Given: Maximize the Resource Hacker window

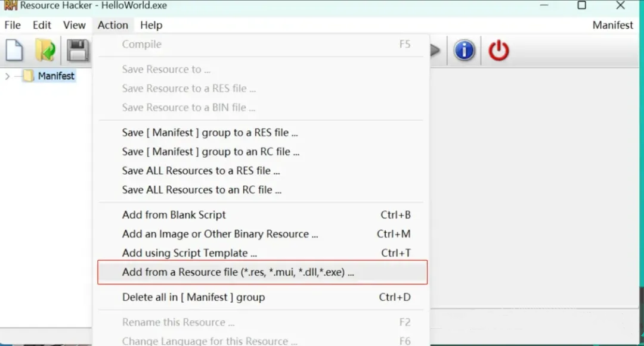Looking at the screenshot, I should pos(581,5).
